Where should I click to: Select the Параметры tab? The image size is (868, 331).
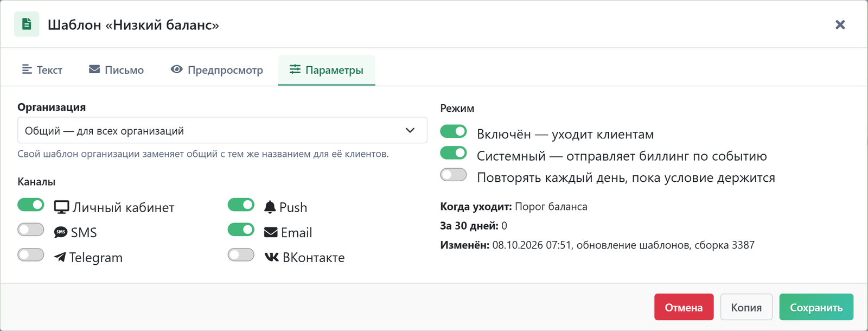327,70
